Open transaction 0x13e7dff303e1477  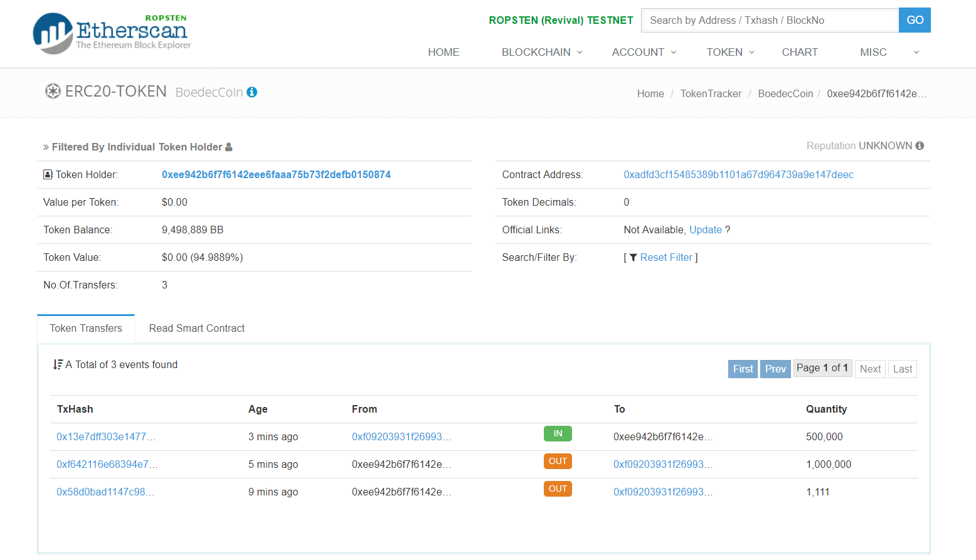pyautogui.click(x=105, y=437)
